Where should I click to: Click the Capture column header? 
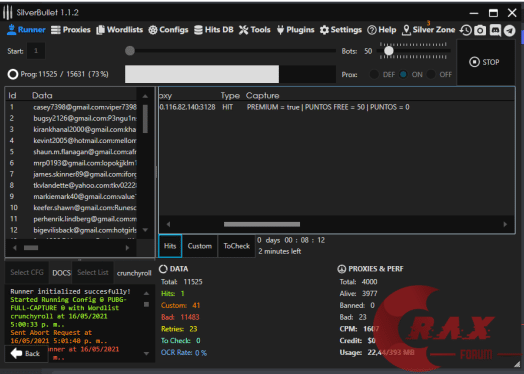tap(262, 96)
